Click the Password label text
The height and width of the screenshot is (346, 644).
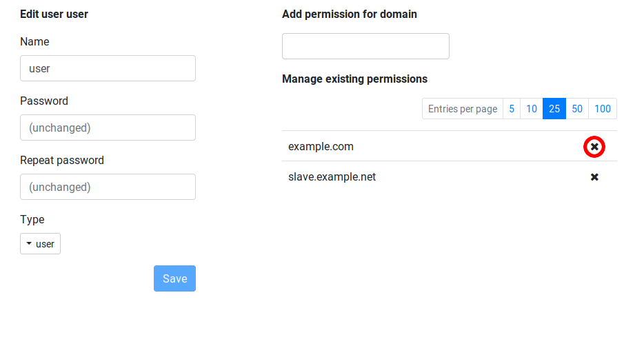pyautogui.click(x=44, y=101)
